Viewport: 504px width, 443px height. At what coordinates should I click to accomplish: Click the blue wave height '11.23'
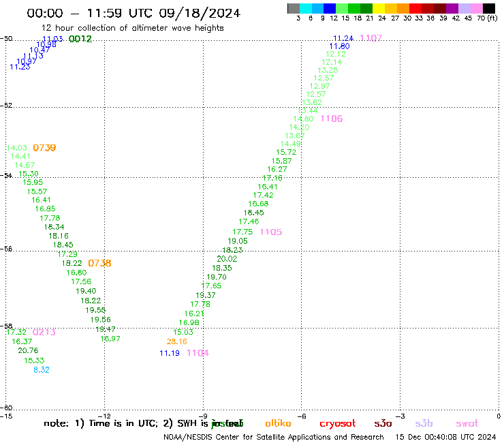point(20,67)
